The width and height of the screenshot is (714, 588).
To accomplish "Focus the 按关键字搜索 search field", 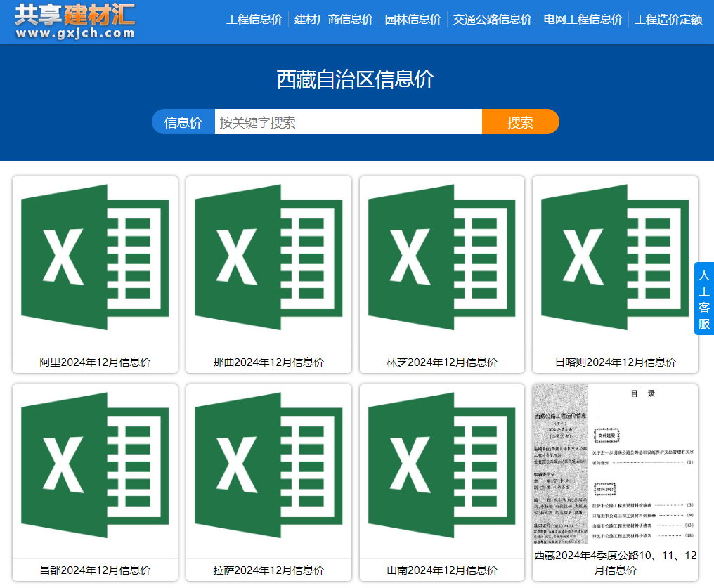I will (349, 122).
